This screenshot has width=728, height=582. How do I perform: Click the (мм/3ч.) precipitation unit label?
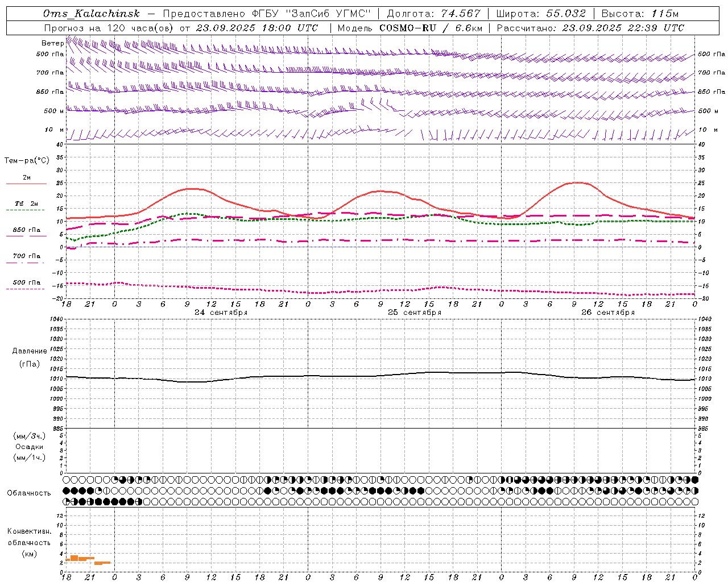30,436
